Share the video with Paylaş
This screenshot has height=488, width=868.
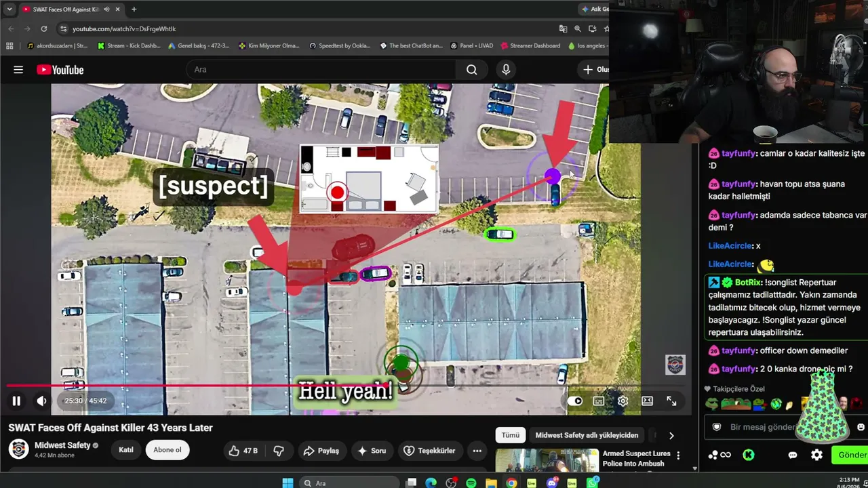pos(321,451)
